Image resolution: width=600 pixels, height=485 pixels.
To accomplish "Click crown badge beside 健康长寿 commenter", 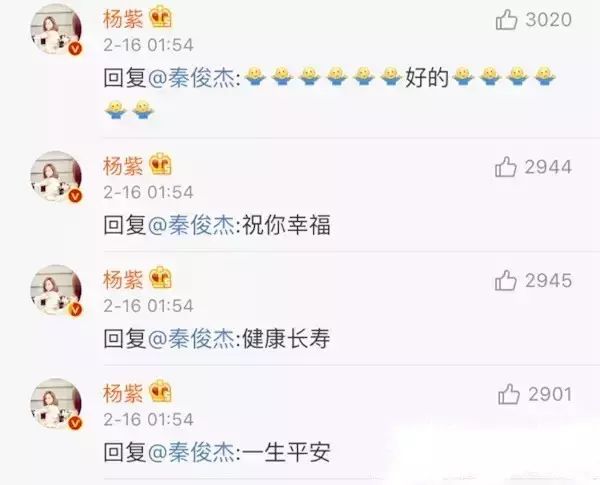I will pyautogui.click(x=160, y=278).
